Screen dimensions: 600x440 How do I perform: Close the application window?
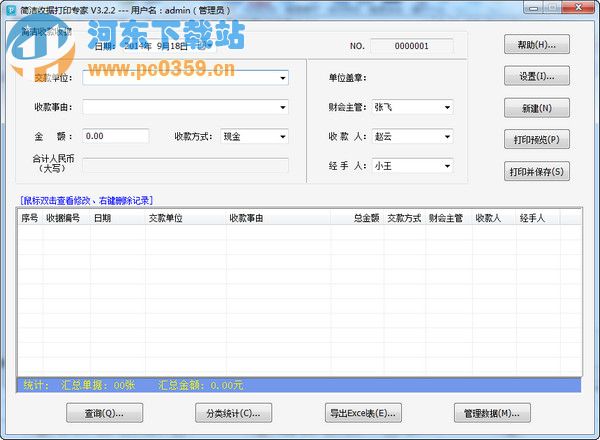coord(579,8)
